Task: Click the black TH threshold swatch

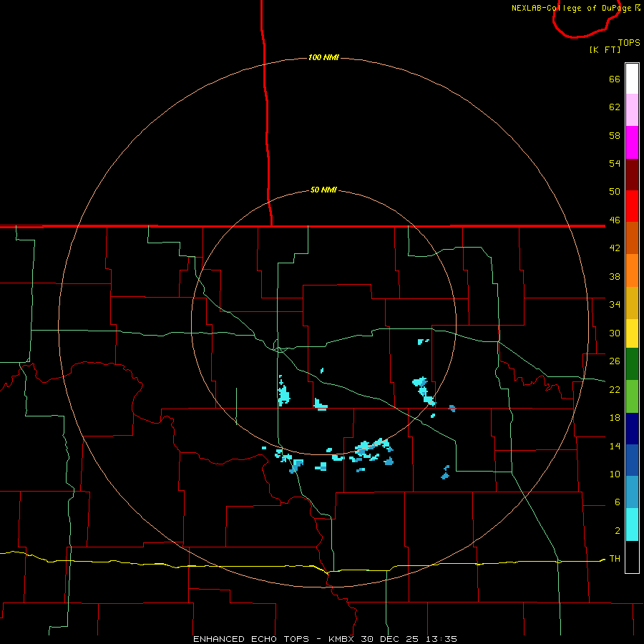Action: tap(632, 557)
